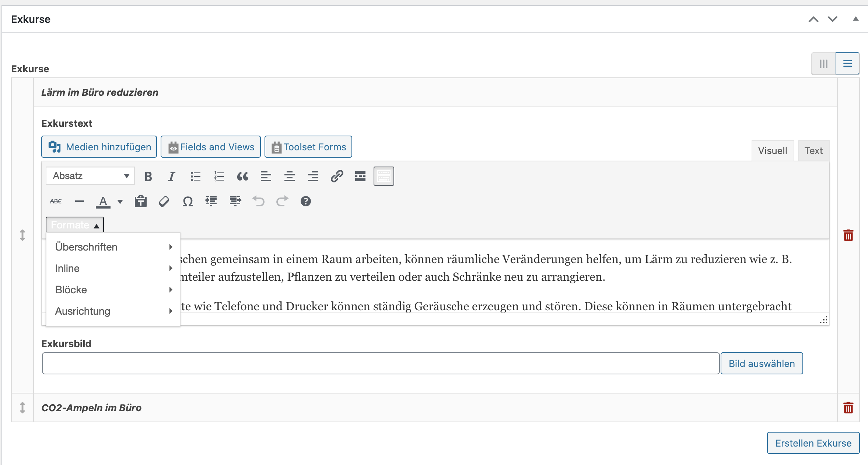The height and width of the screenshot is (465, 868).
Task: Collapse the Lärm im Büro reduzieren row
Action: click(x=435, y=92)
